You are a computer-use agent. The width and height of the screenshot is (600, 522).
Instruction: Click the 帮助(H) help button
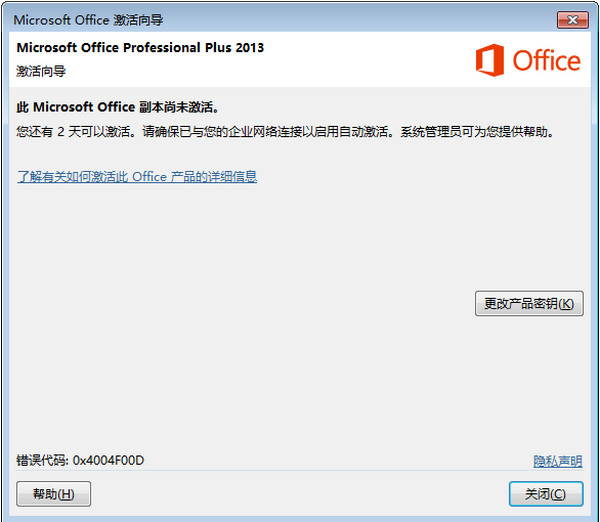coord(54,494)
